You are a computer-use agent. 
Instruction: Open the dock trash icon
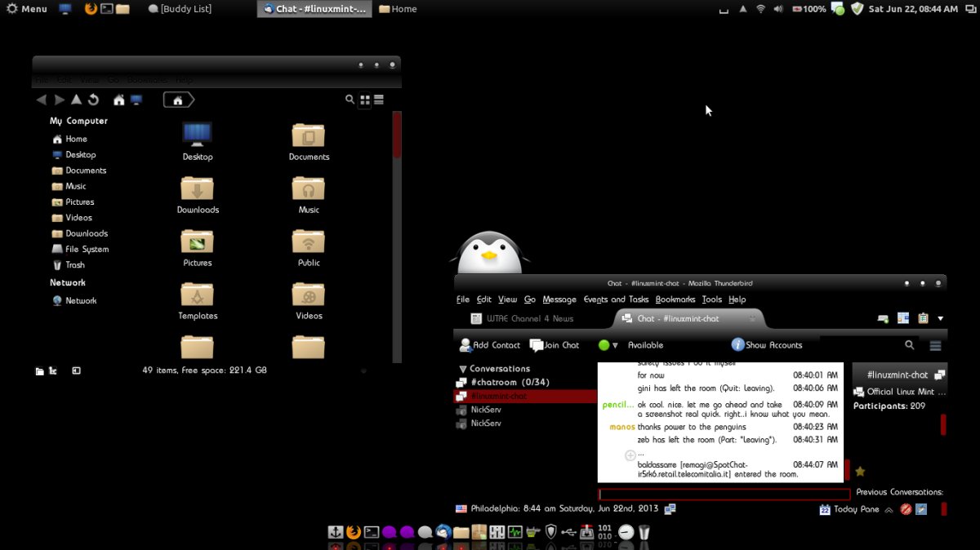[x=644, y=532]
